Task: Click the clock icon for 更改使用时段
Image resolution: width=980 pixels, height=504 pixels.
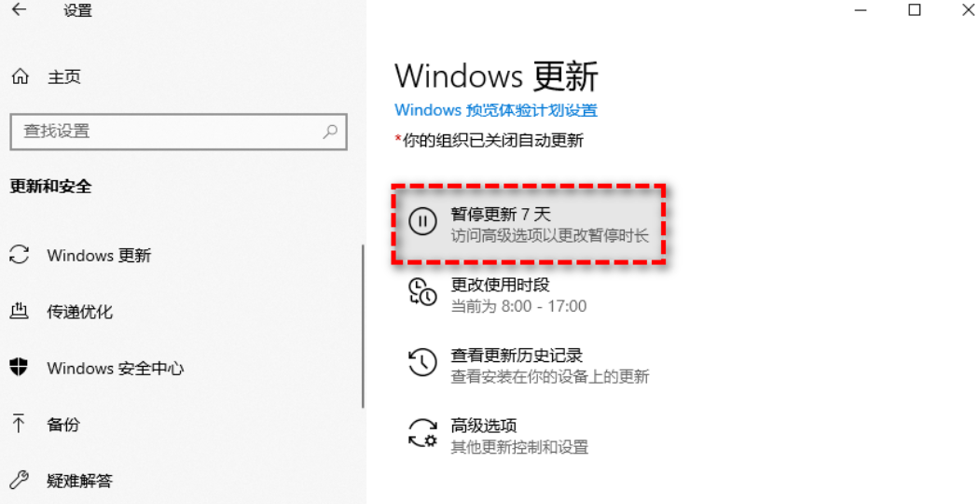Action: pos(422,293)
